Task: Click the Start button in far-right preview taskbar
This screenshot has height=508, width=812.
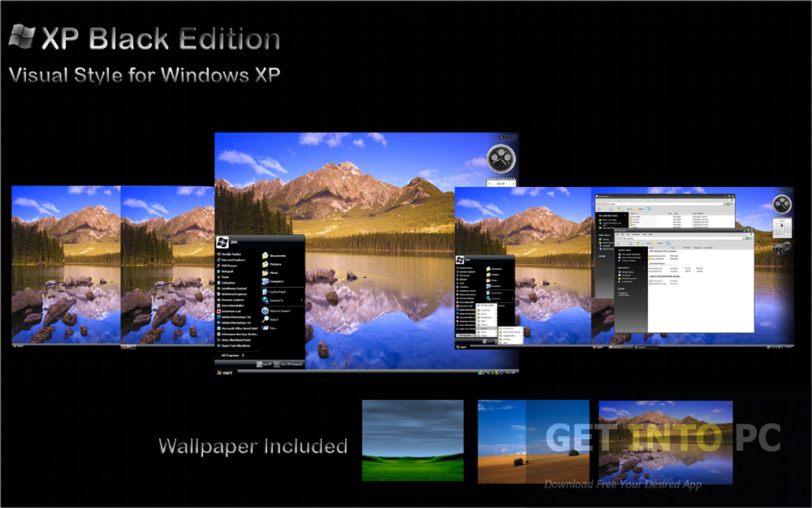Action: tap(598, 347)
